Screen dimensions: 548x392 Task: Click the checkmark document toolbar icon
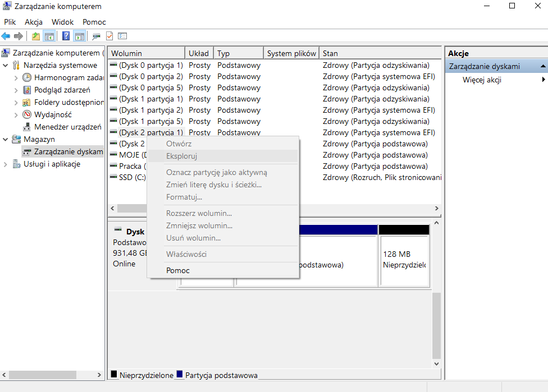point(109,36)
